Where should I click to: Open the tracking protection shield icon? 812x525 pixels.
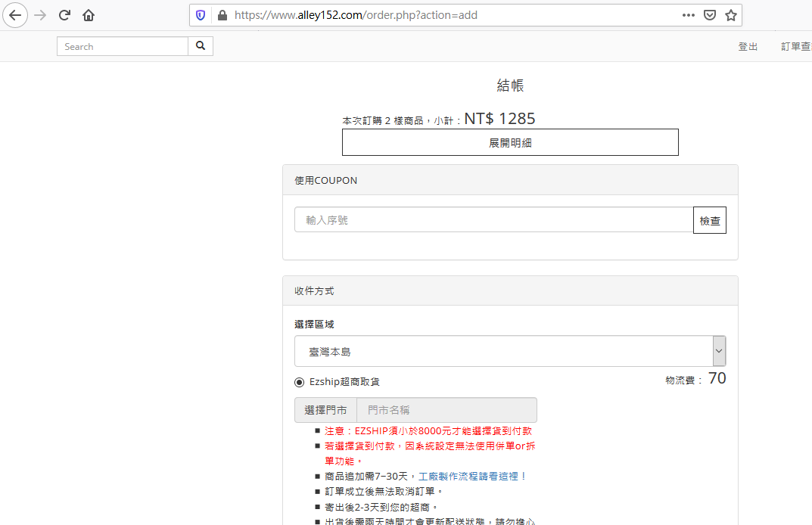[x=201, y=16]
